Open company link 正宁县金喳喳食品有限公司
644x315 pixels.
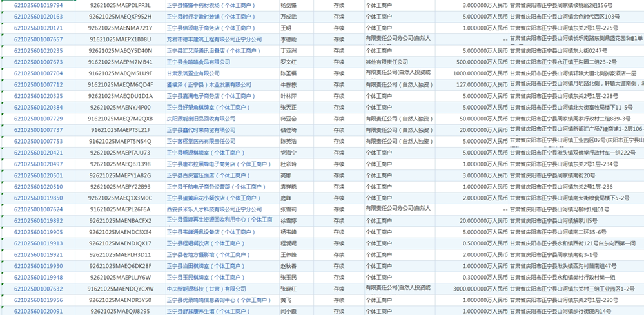pos(198,62)
